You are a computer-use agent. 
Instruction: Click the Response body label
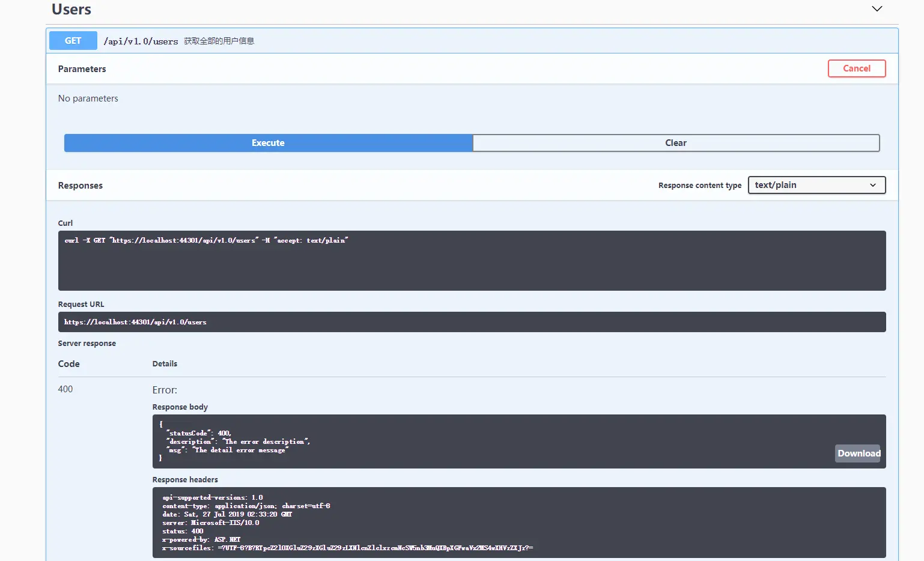(x=180, y=407)
